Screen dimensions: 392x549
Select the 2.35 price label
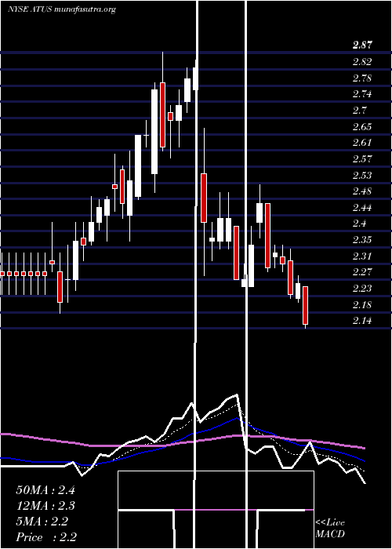click(362, 240)
